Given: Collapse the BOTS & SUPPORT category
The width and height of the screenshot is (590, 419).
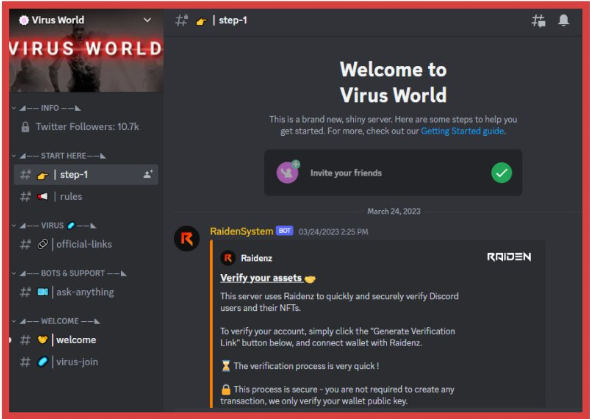Looking at the screenshot, I should coord(70,273).
